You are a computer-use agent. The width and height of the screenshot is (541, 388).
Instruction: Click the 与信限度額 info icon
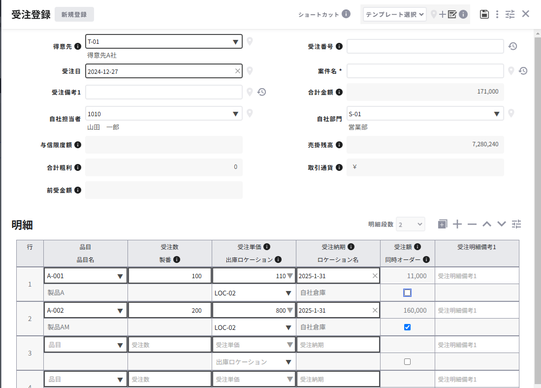pos(78,145)
